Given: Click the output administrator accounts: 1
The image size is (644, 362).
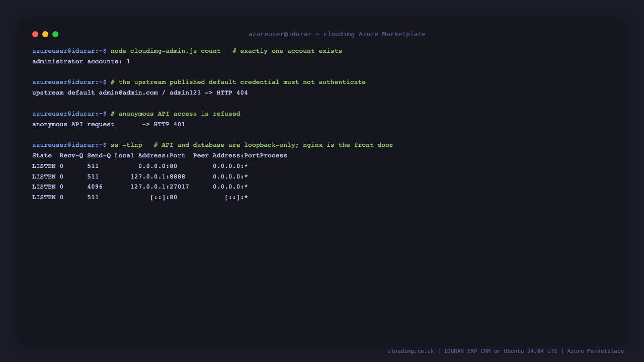Looking at the screenshot, I should [81, 61].
